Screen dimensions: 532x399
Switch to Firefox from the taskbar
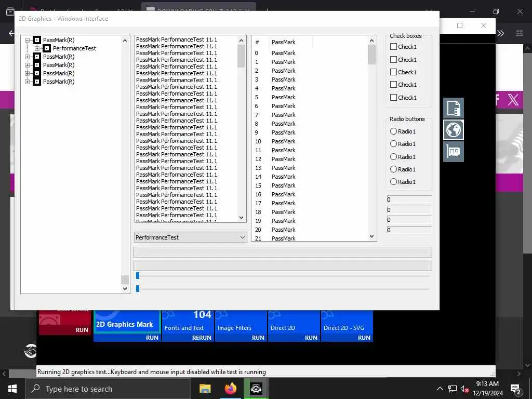pos(230,389)
